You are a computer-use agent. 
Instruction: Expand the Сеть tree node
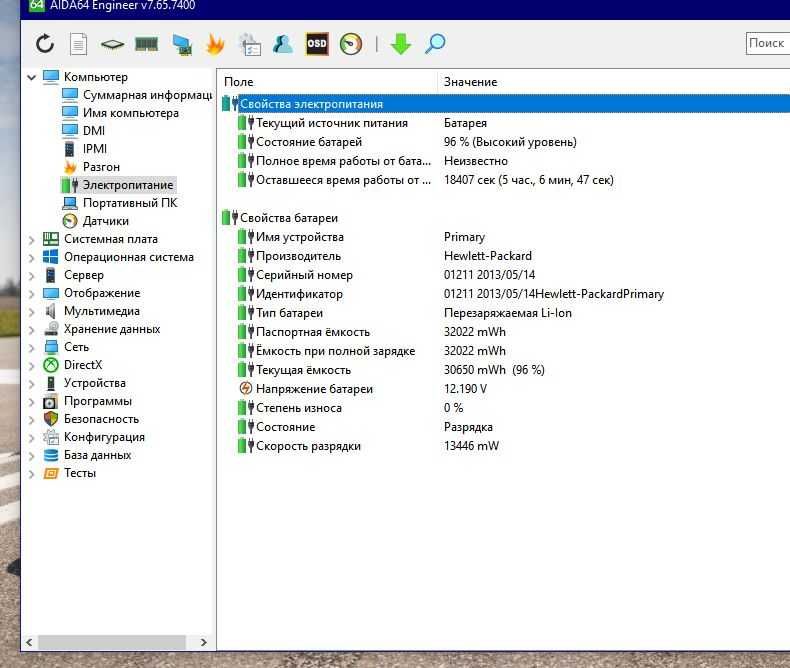(x=32, y=347)
